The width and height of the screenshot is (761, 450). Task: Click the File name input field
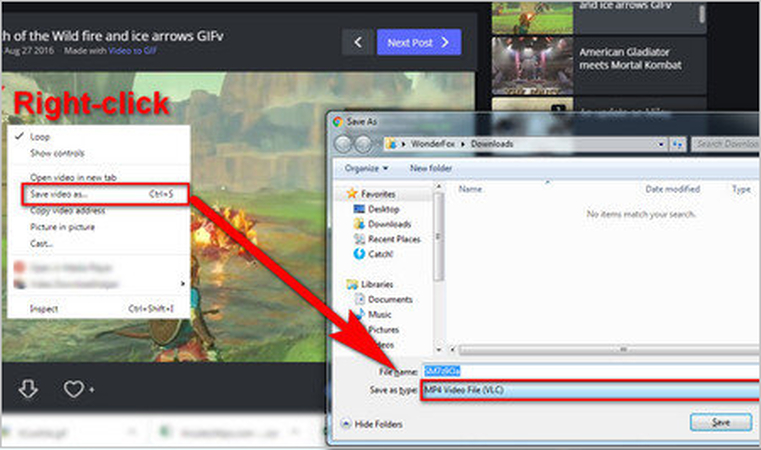tap(591, 371)
